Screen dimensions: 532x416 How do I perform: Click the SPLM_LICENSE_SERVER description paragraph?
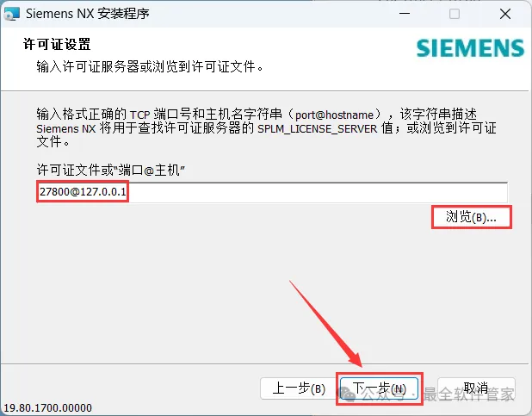[266, 128]
